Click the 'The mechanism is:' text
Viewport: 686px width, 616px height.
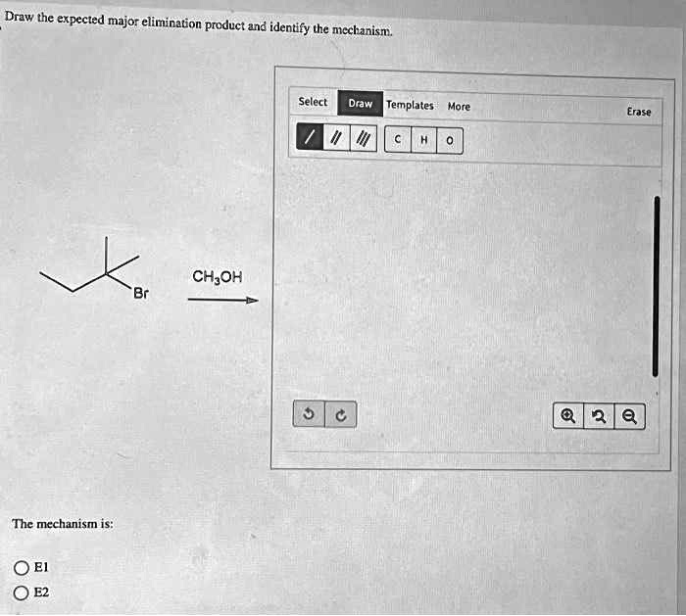63,524
